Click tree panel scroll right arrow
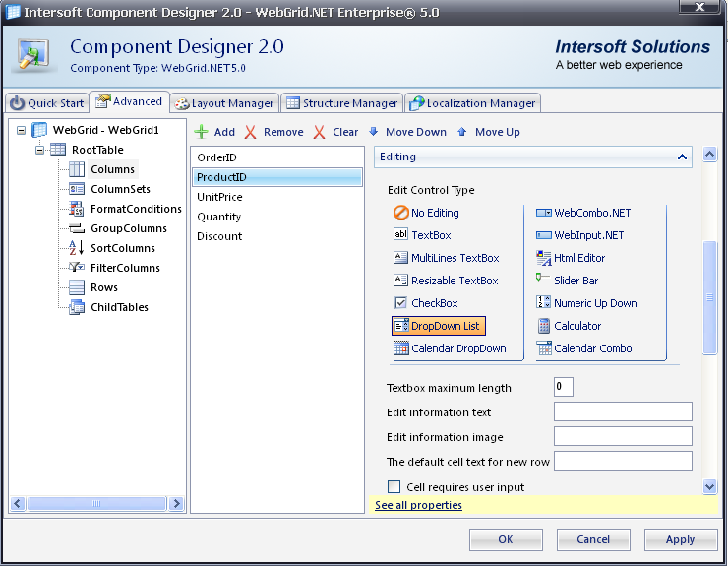 176,503
